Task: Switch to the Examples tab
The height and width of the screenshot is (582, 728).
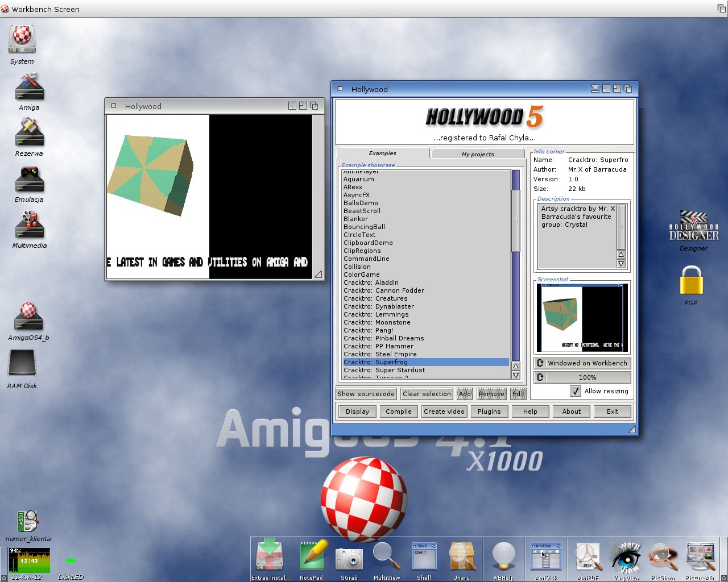Action: (383, 153)
